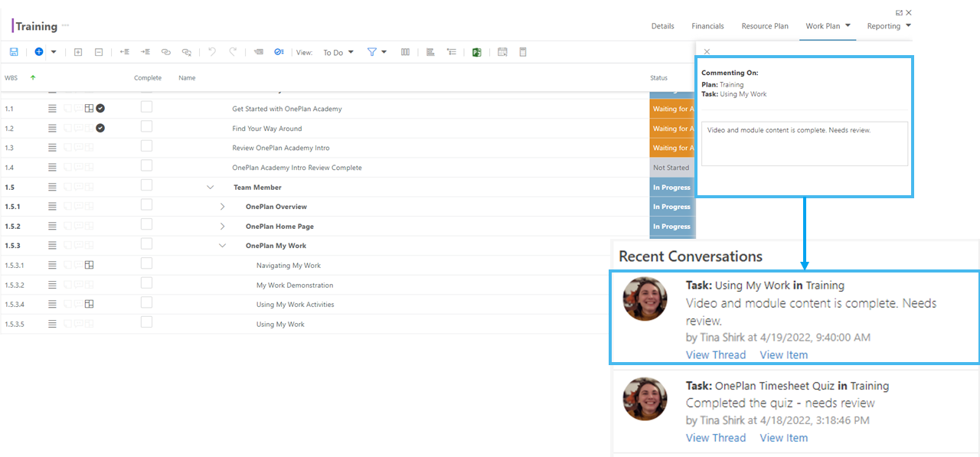Check Complete for Navigating My Work

point(146,263)
